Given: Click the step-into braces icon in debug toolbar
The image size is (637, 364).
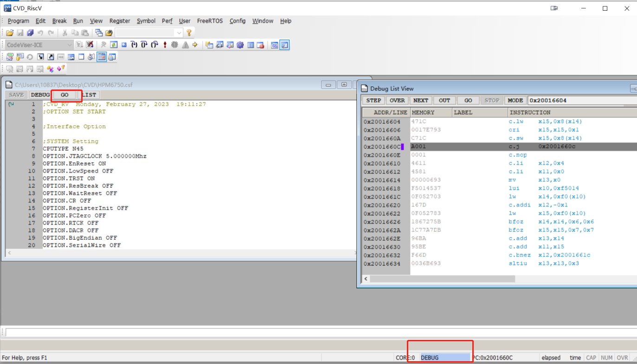Looking at the screenshot, I should pyautogui.click(x=134, y=45).
